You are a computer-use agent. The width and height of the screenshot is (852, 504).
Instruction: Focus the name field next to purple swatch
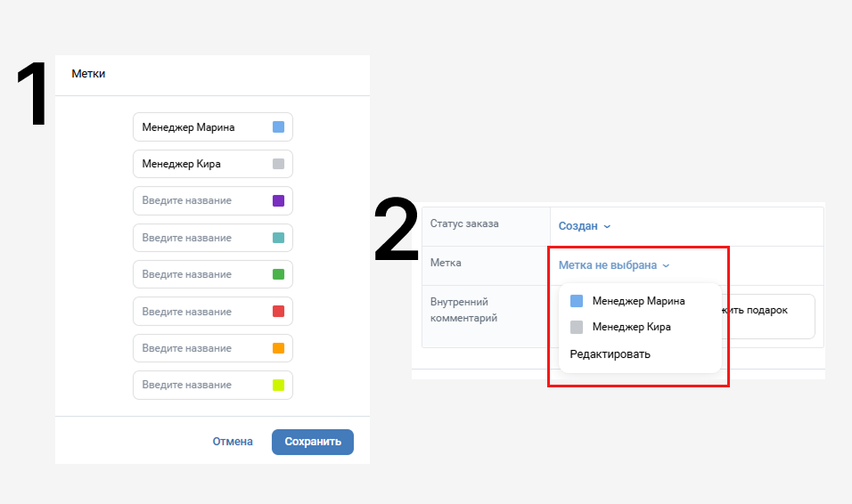tap(213, 201)
